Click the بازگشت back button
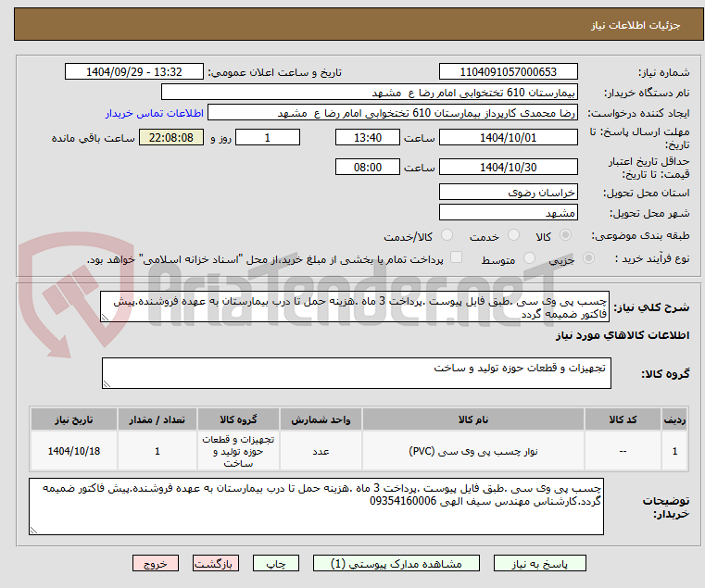 coord(216,563)
